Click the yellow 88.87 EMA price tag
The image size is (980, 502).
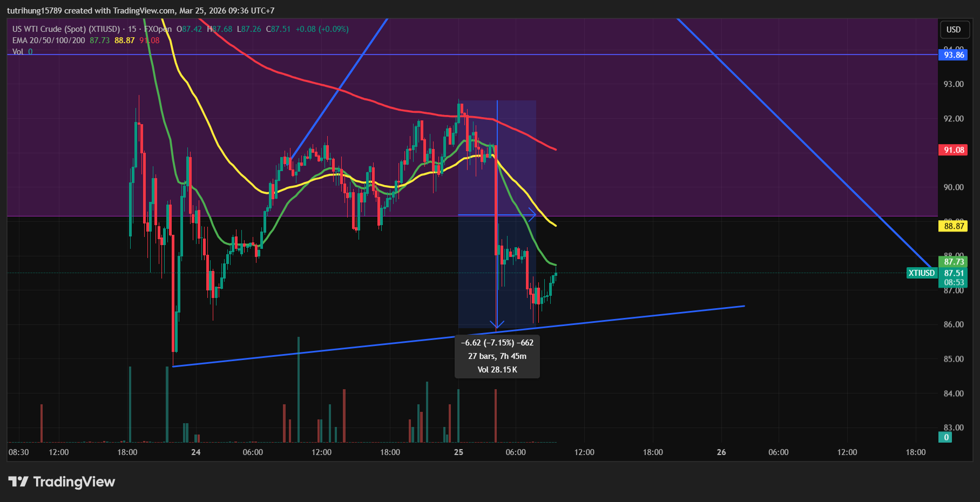(x=954, y=226)
